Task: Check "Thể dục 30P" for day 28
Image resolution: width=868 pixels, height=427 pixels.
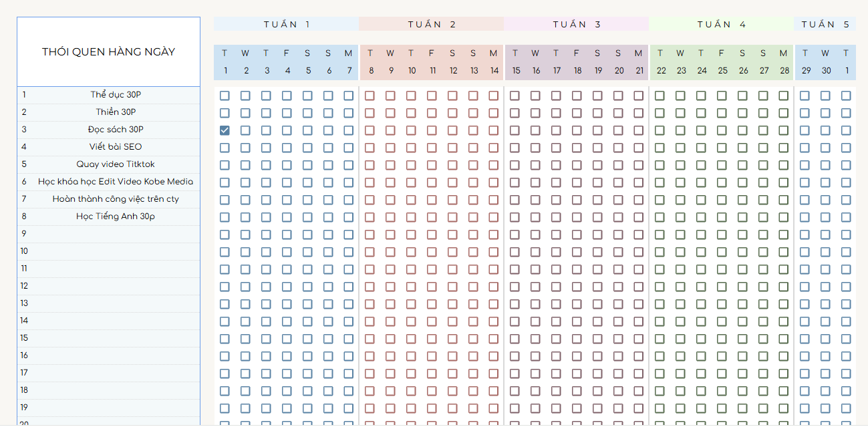Action: (784, 96)
